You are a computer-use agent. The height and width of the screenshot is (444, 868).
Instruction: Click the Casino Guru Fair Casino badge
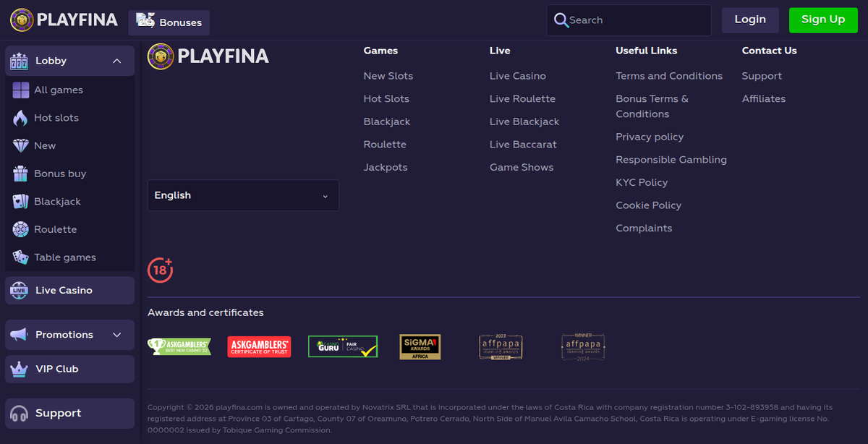click(343, 347)
